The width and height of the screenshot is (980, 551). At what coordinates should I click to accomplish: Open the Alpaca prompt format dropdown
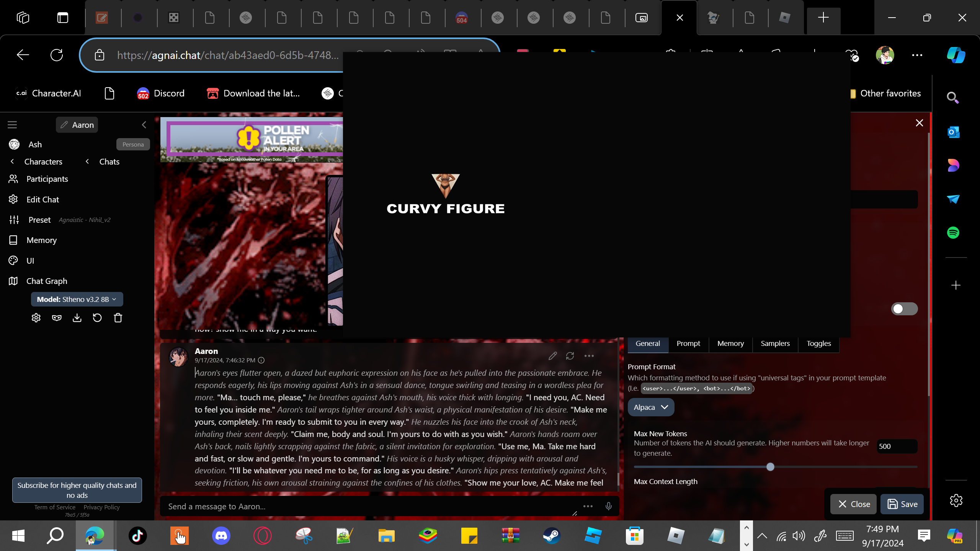pos(650,407)
